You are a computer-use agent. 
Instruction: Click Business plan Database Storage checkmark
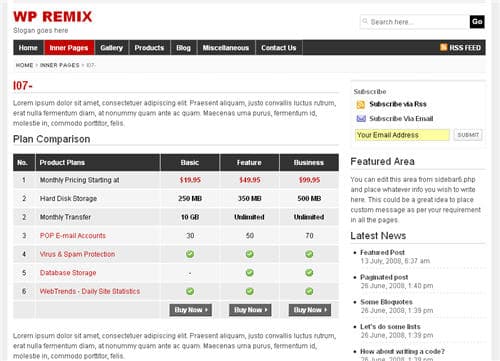[x=309, y=273]
